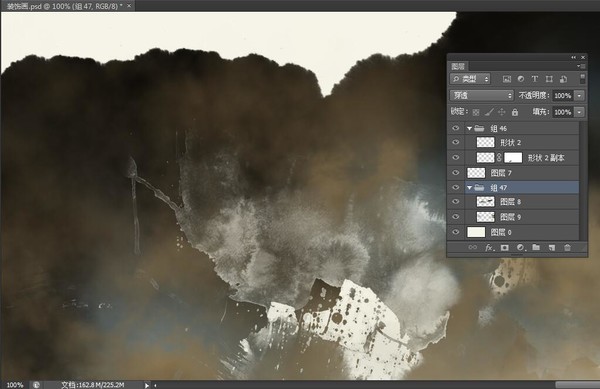This screenshot has width=600, height=389.
Task: Hide the 图层 8 layer
Action: (455, 202)
